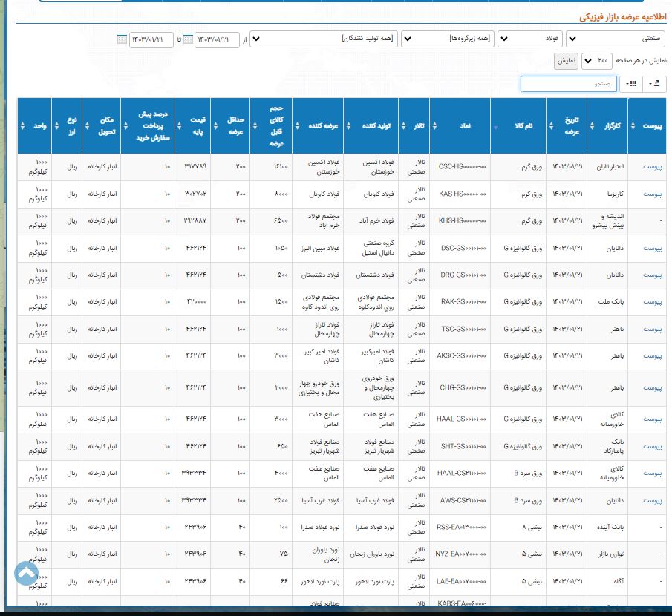
Task: Focus the جستجو search box
Action: tap(568, 84)
